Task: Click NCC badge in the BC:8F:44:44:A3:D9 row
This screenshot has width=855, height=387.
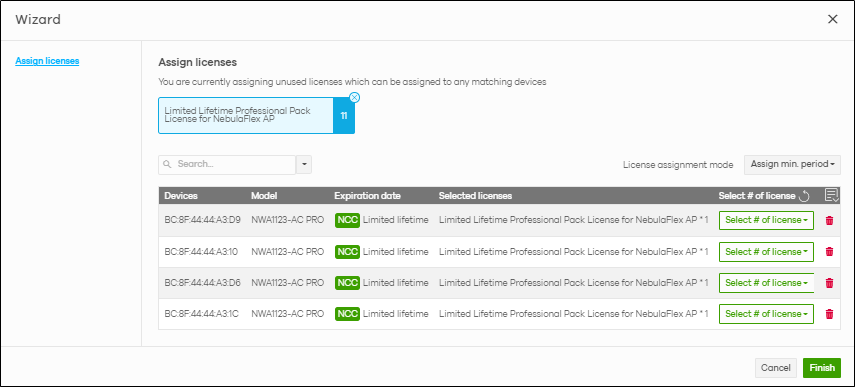Action: [347, 220]
